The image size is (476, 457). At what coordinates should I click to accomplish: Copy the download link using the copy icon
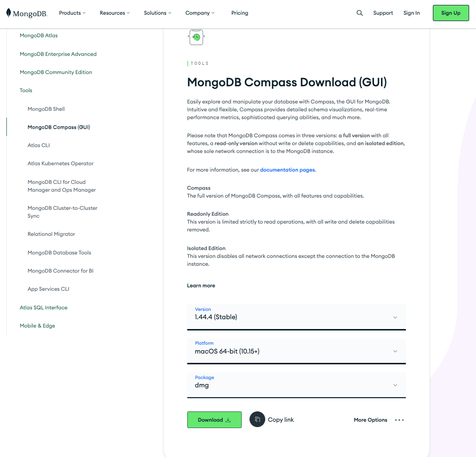click(257, 420)
